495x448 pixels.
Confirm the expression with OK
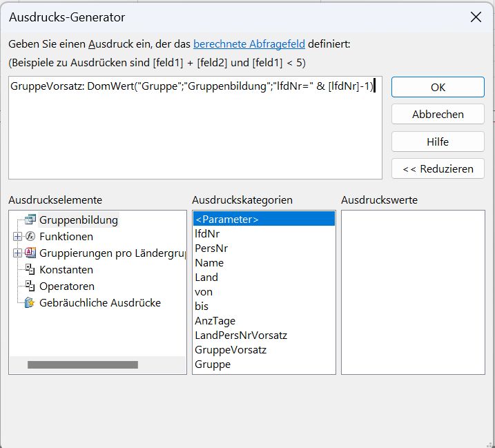438,87
